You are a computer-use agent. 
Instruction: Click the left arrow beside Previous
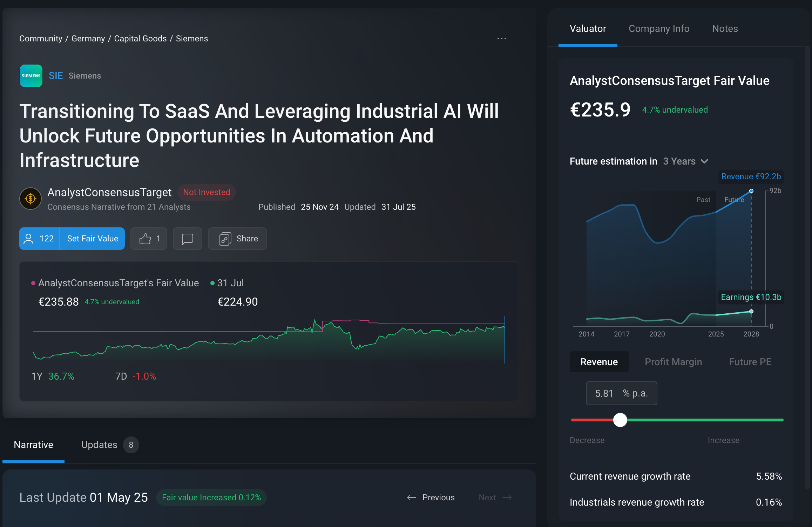[x=412, y=498]
